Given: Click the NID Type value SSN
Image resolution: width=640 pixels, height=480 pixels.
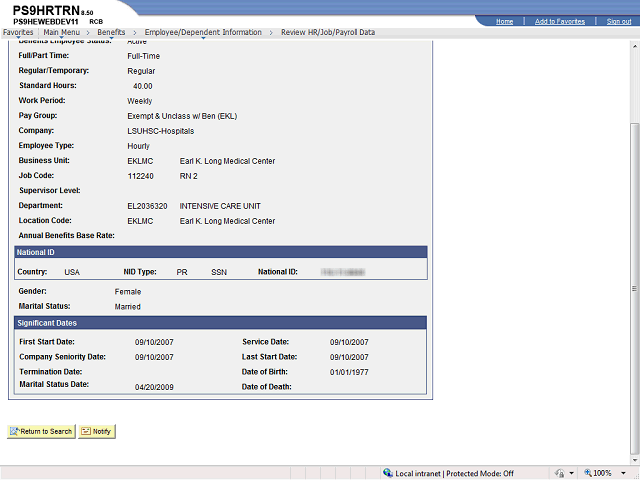Looking at the screenshot, I should [219, 272].
